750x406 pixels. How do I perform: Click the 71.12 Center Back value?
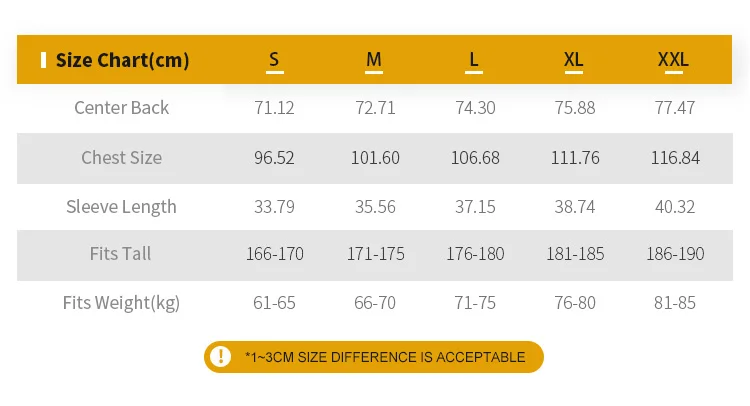tap(274, 108)
